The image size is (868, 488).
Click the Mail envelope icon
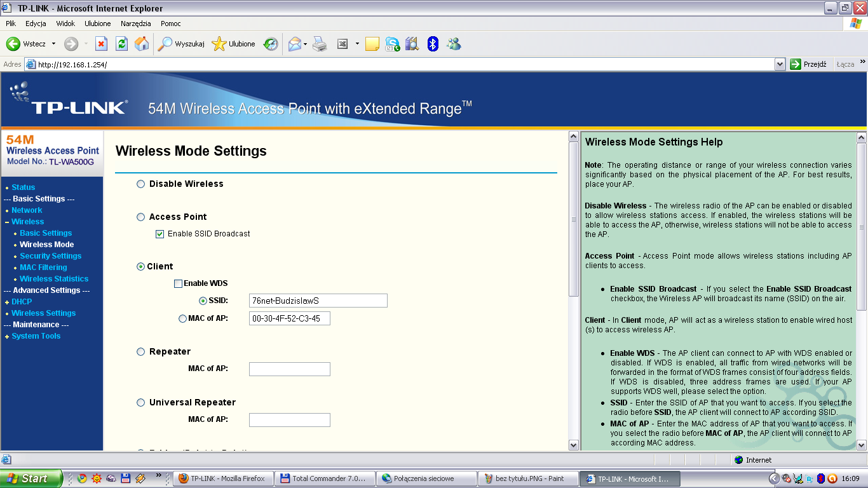295,44
